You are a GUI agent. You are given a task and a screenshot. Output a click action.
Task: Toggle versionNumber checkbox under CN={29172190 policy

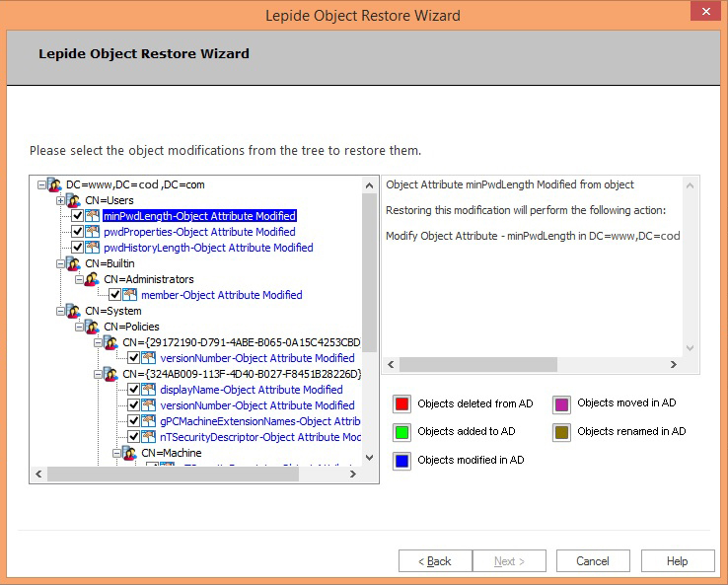click(134, 358)
